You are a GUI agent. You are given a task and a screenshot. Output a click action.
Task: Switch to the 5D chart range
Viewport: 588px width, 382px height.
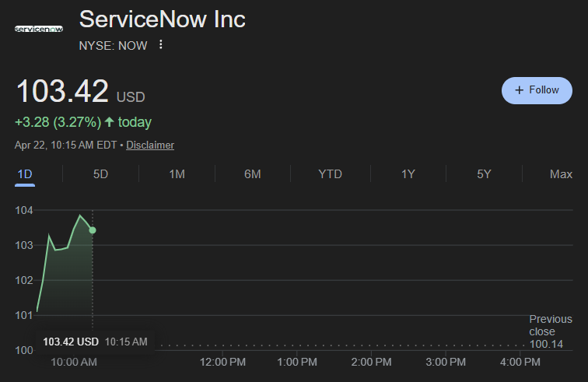coord(100,174)
